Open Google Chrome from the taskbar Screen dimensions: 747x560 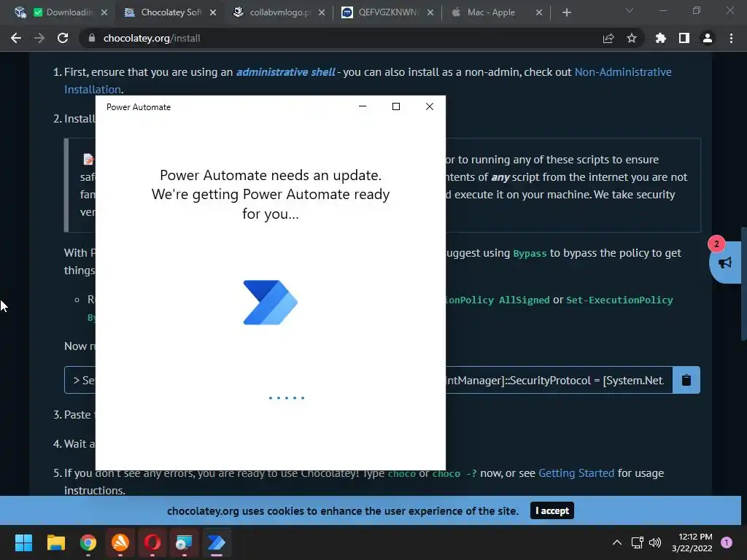point(88,542)
